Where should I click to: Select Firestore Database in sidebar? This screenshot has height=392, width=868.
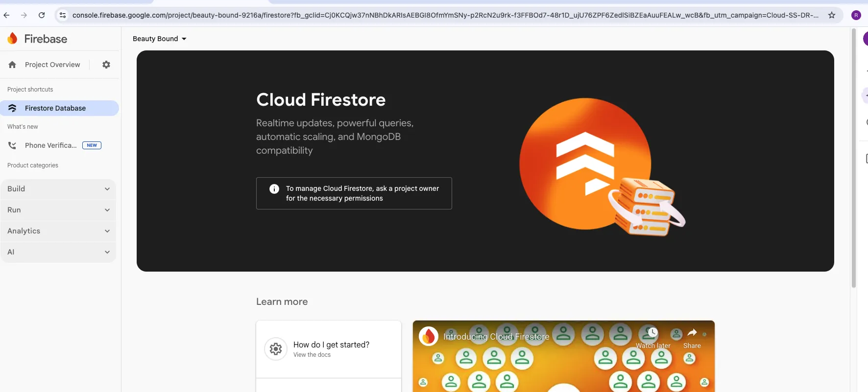(x=59, y=108)
